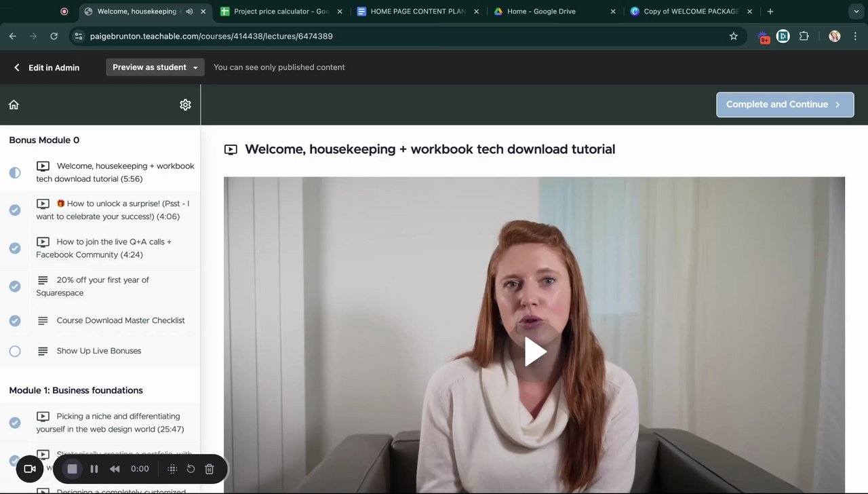Image resolution: width=868 pixels, height=494 pixels.
Task: Click the recording timer showing 0:00
Action: point(140,469)
